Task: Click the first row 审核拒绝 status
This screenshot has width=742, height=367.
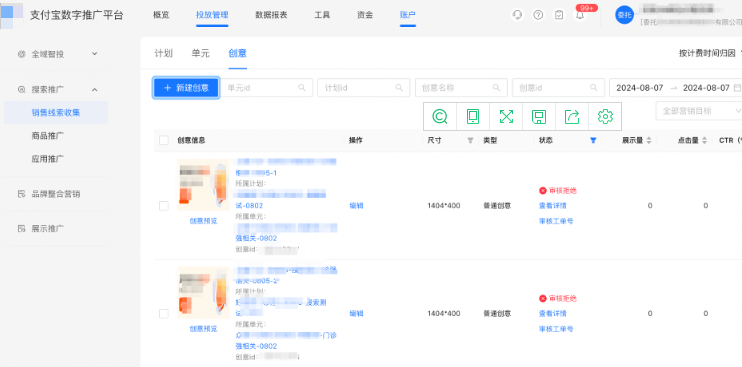Action: [558, 191]
